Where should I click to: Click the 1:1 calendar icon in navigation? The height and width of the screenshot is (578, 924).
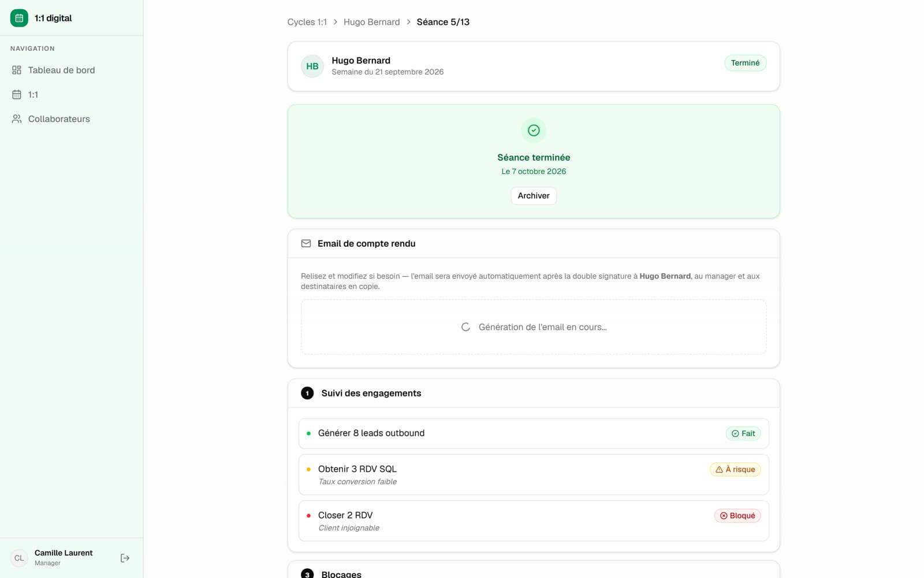click(17, 94)
